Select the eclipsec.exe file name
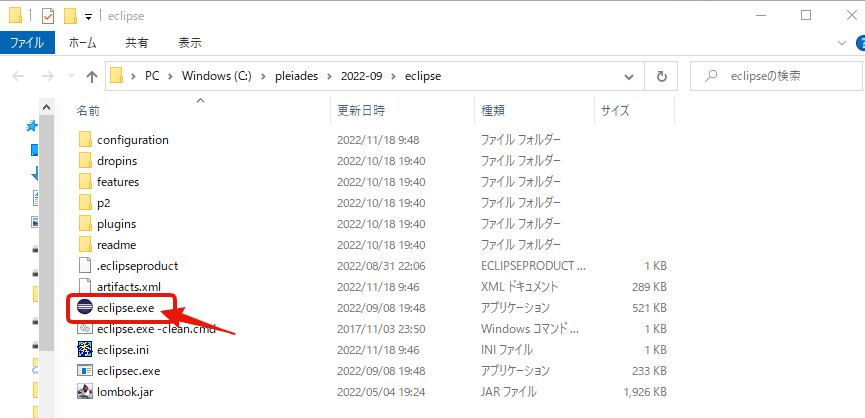 pos(129,370)
